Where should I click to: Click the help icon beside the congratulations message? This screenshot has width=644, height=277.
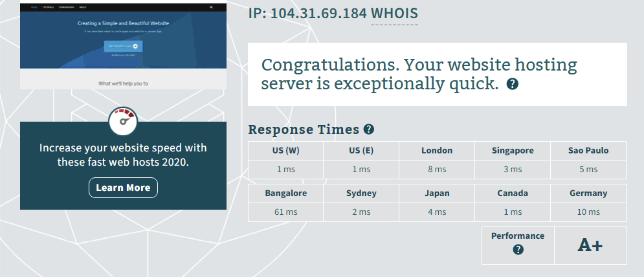pos(512,84)
